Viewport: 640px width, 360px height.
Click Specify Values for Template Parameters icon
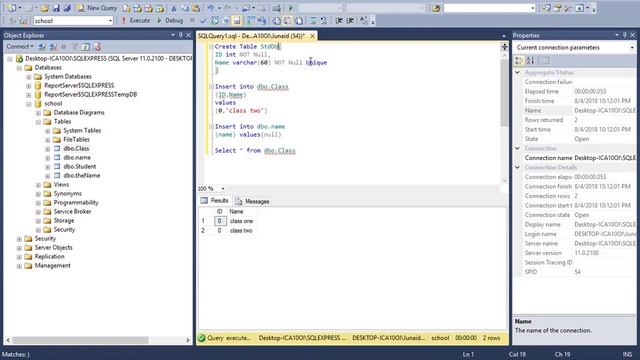click(x=363, y=20)
